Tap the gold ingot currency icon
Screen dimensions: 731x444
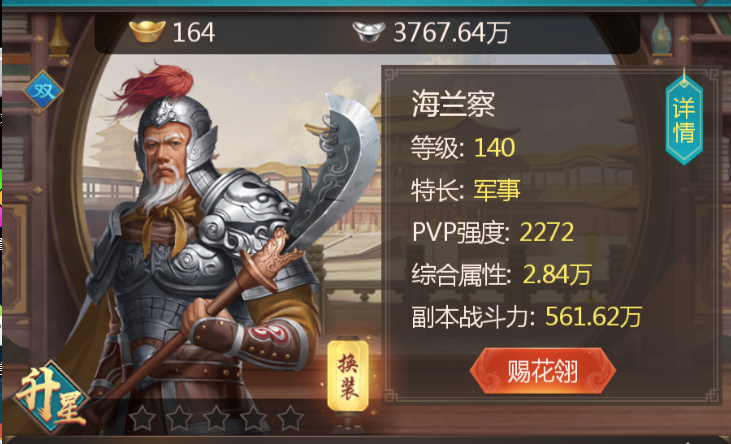(x=147, y=31)
